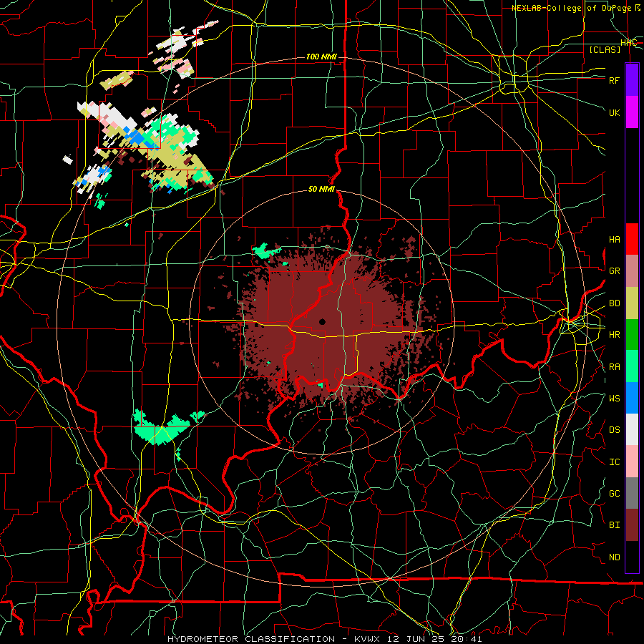The height and width of the screenshot is (644, 644).
Task: Click the RA legend label
Action: click(x=614, y=367)
